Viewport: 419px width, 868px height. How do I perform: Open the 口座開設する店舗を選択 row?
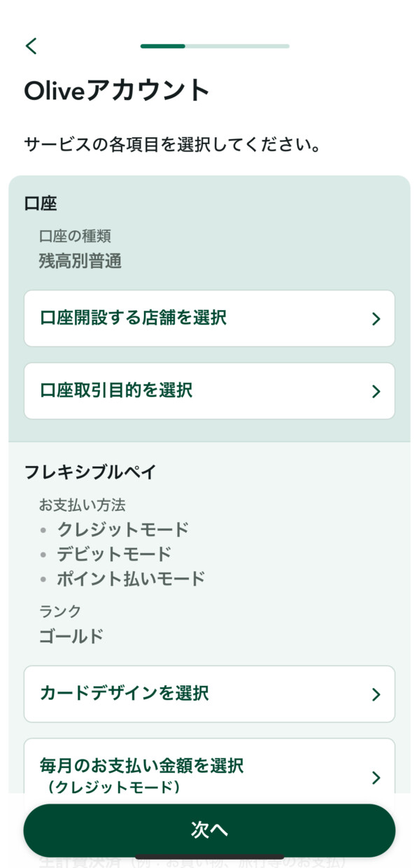[209, 318]
